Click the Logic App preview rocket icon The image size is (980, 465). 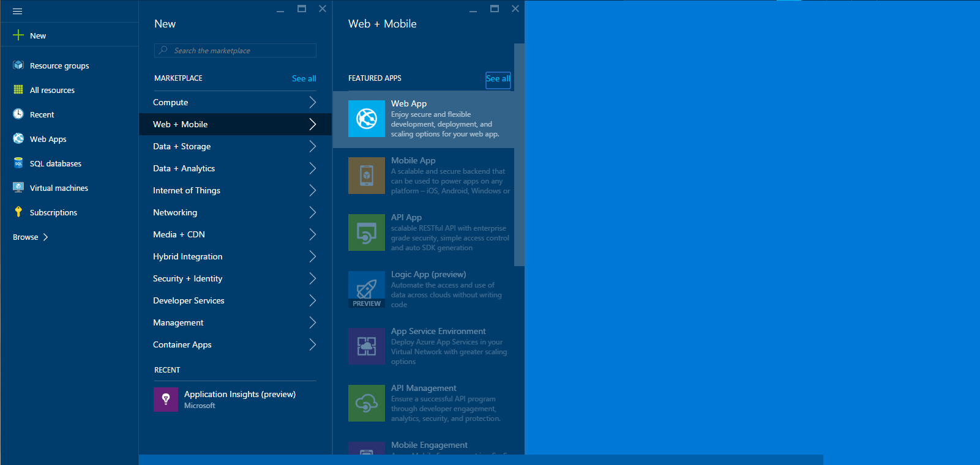[367, 289]
